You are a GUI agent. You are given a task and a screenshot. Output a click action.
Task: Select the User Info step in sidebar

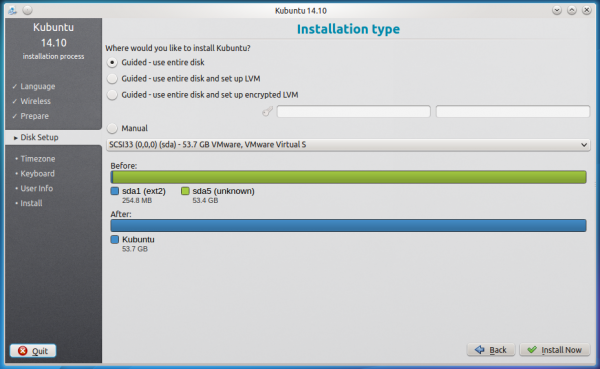(x=36, y=188)
